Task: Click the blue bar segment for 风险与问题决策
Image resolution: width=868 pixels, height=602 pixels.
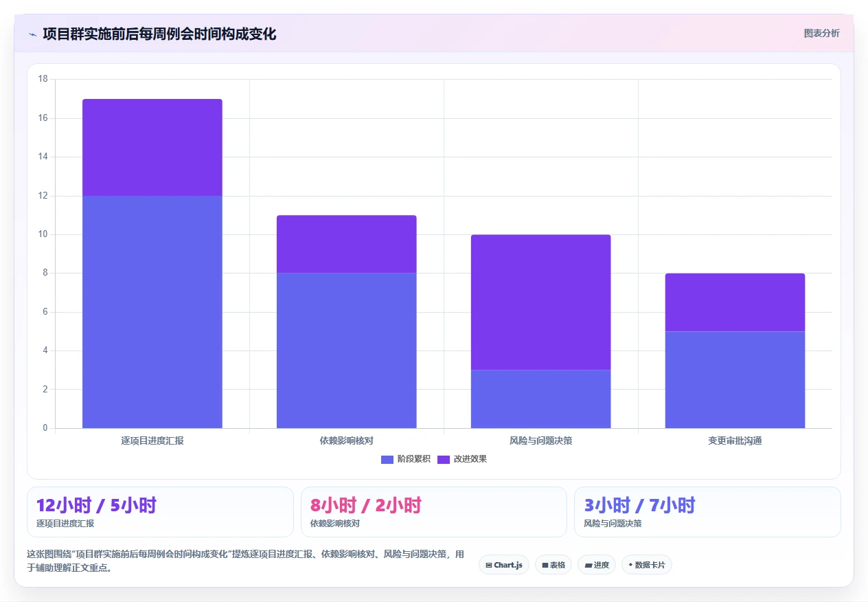Action: click(541, 399)
